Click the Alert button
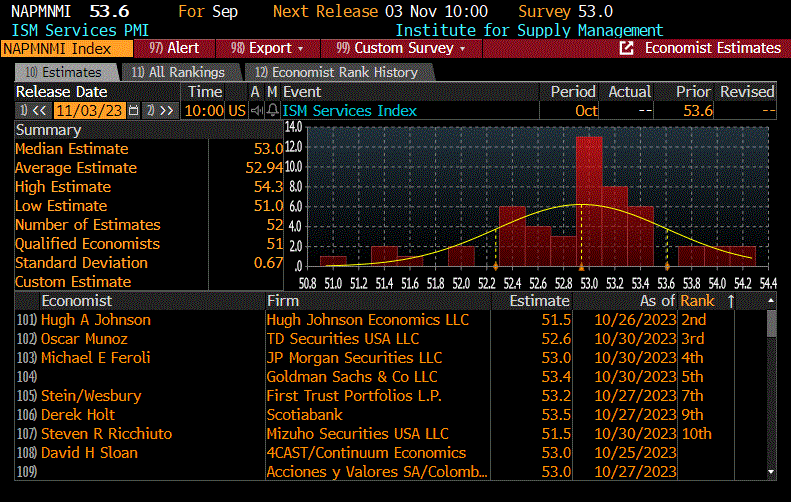Image resolution: width=791 pixels, height=502 pixels. pos(174,48)
